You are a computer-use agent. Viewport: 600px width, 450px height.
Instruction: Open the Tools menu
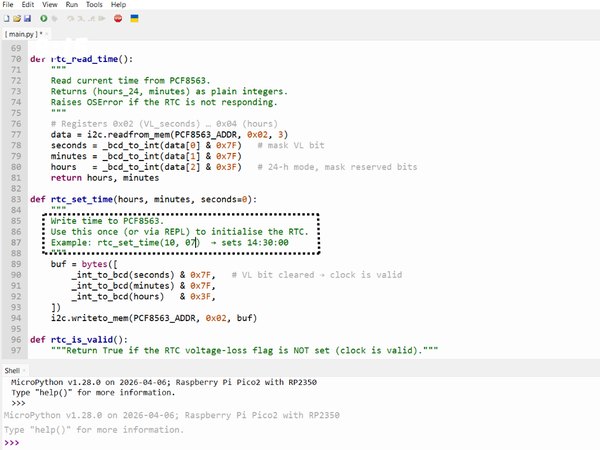pyautogui.click(x=94, y=5)
